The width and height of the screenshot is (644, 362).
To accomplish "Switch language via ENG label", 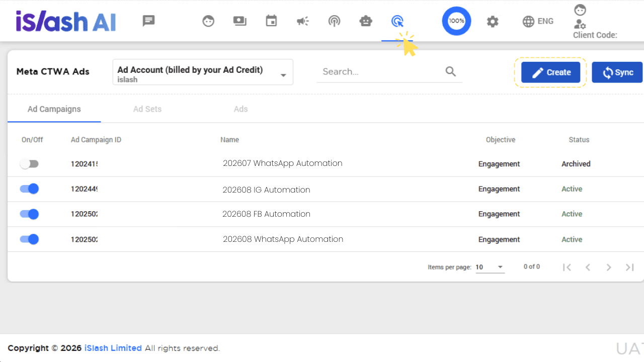I will click(x=545, y=21).
